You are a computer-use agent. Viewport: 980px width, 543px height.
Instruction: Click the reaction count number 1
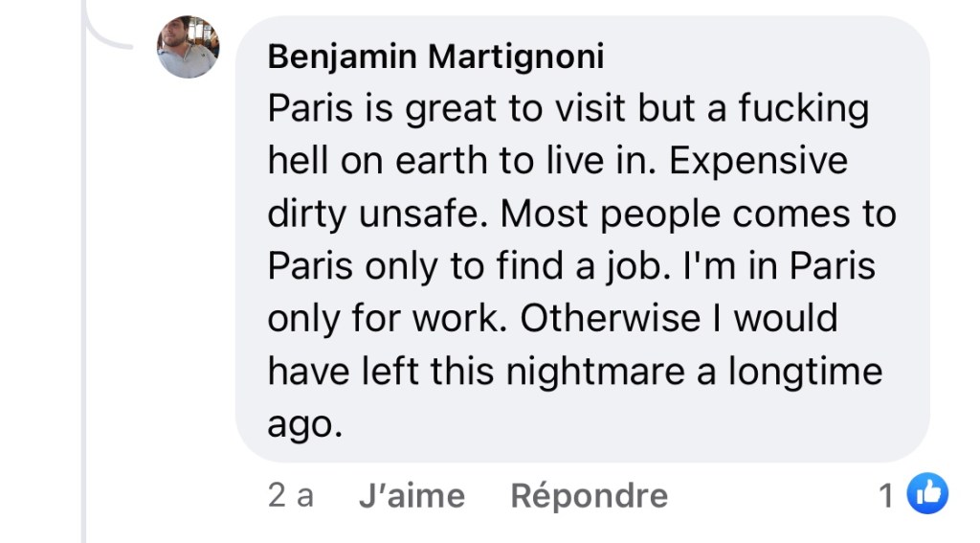[886, 495]
